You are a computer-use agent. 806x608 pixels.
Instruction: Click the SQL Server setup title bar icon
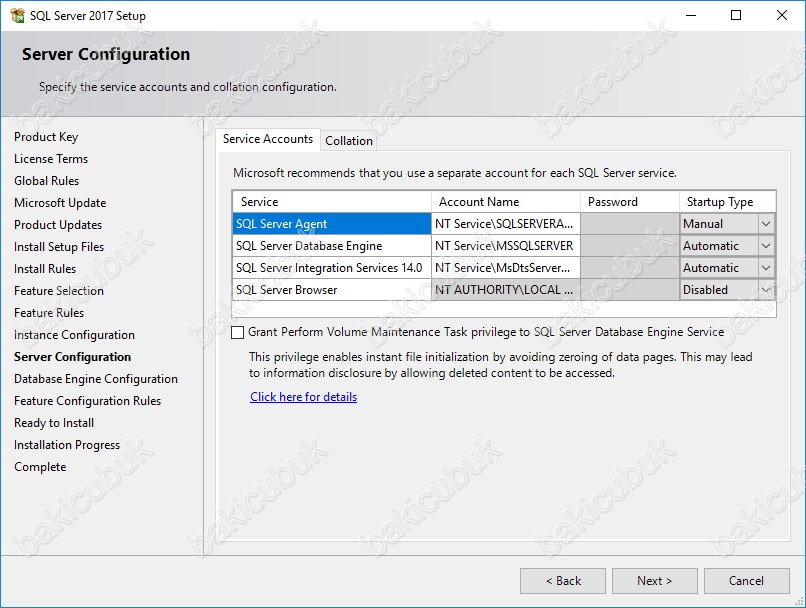click(x=17, y=15)
